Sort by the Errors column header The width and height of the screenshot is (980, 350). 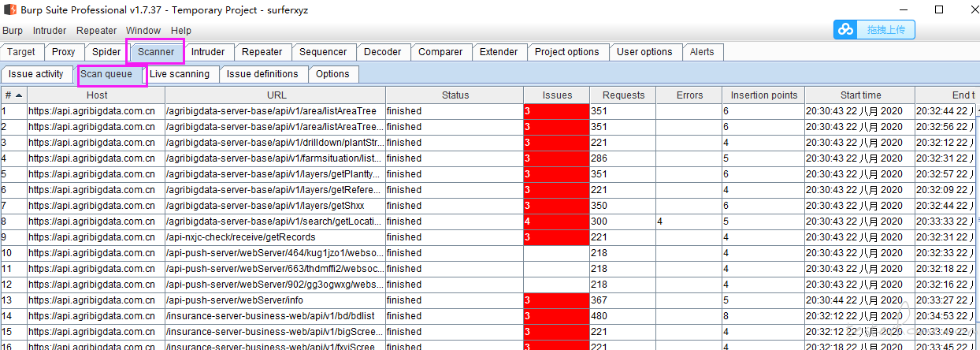coord(689,95)
